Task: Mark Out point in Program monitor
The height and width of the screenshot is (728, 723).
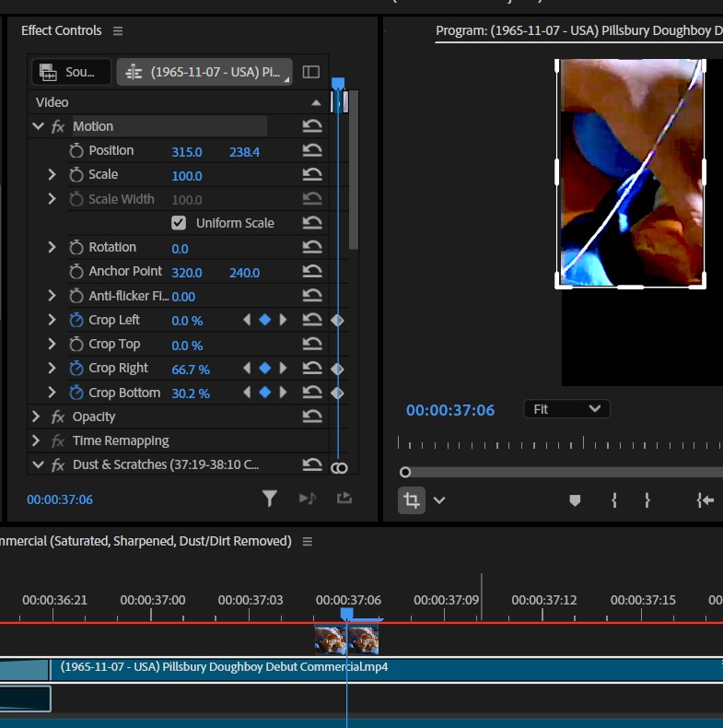Action: click(647, 500)
